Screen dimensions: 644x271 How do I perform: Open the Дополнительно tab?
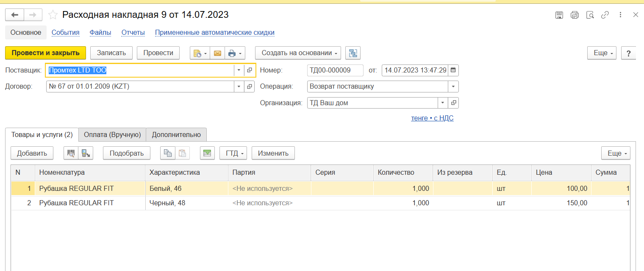pos(176,135)
